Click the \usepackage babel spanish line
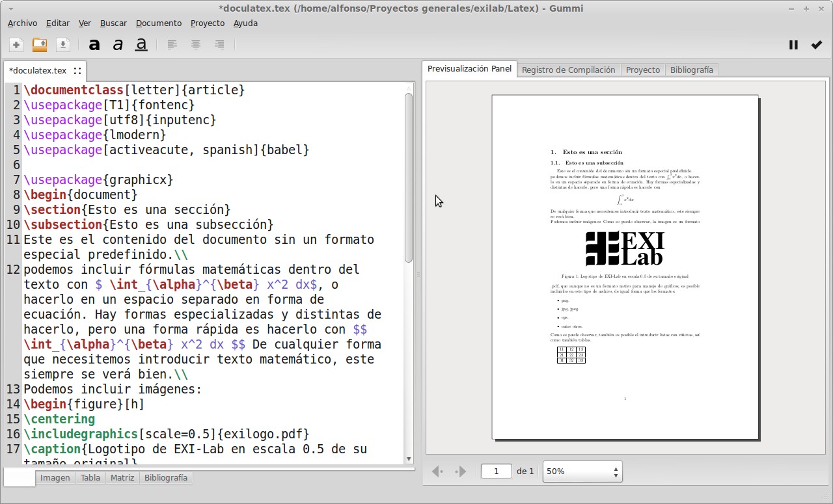 (166, 150)
